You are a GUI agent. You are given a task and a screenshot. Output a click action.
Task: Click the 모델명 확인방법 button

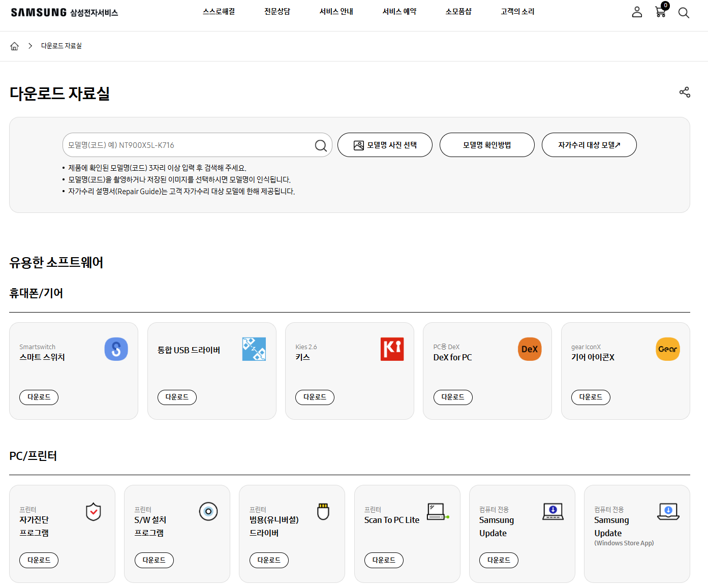click(487, 145)
